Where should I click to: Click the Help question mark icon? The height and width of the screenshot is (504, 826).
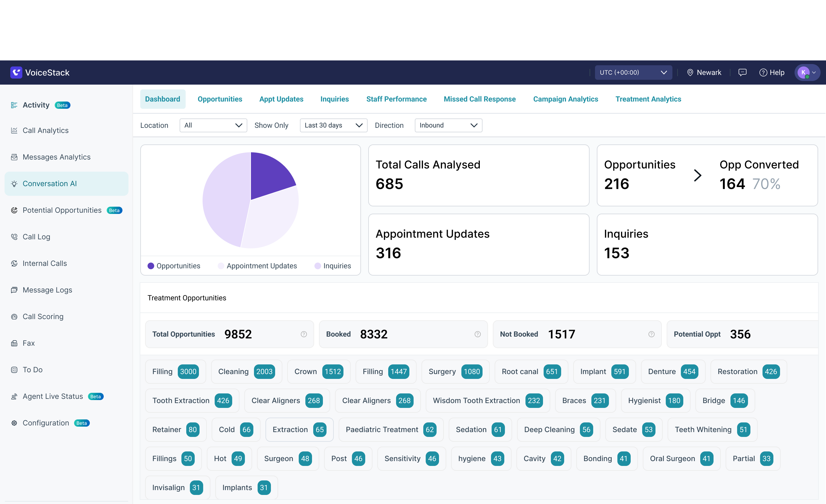click(763, 73)
